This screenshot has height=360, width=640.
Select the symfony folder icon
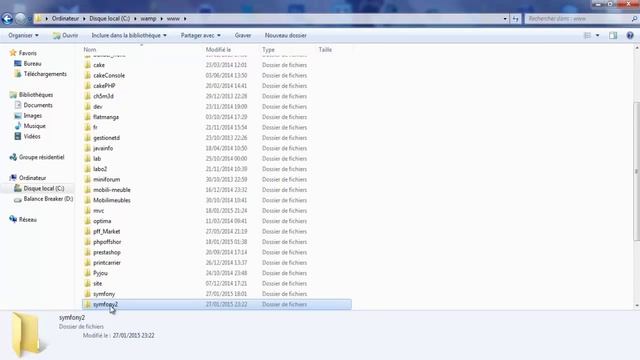point(87,294)
